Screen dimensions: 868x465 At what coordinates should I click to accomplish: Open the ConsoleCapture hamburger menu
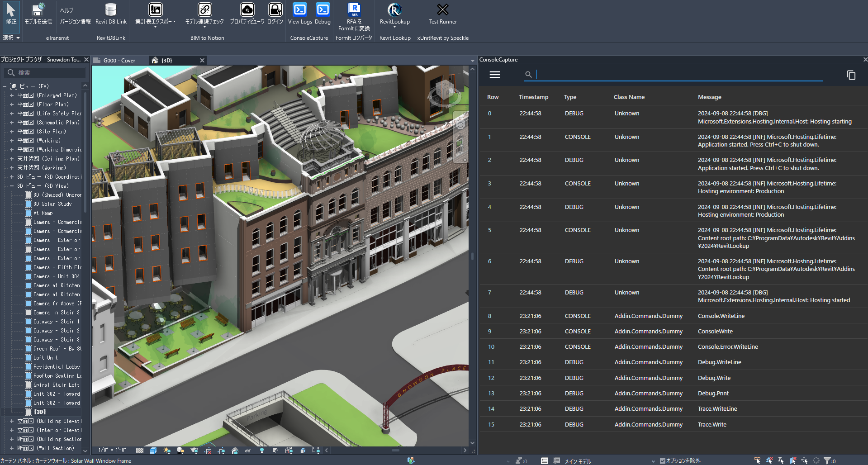pos(494,75)
